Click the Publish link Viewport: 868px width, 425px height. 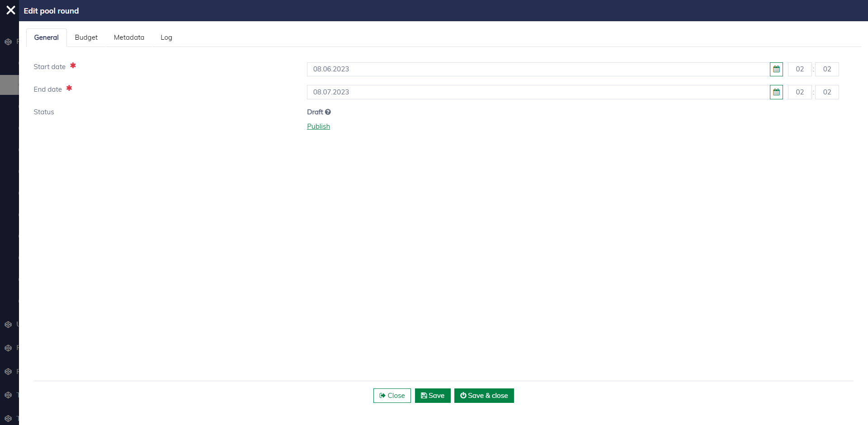(318, 126)
